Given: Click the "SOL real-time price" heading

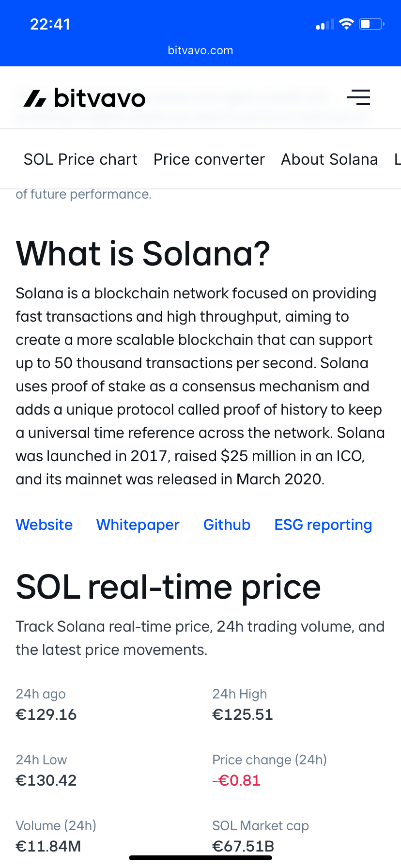Looking at the screenshot, I should (x=168, y=587).
